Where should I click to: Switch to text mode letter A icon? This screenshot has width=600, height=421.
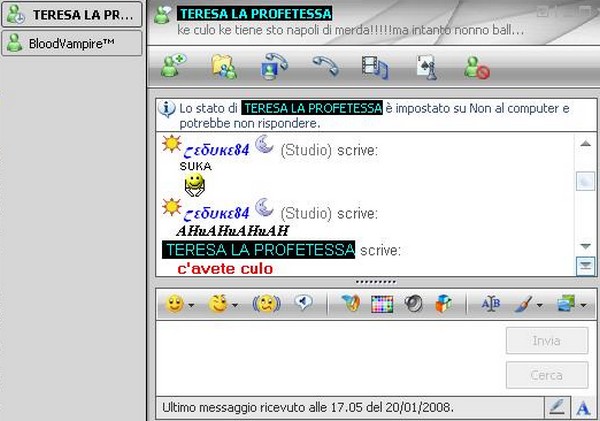pyautogui.click(x=584, y=408)
